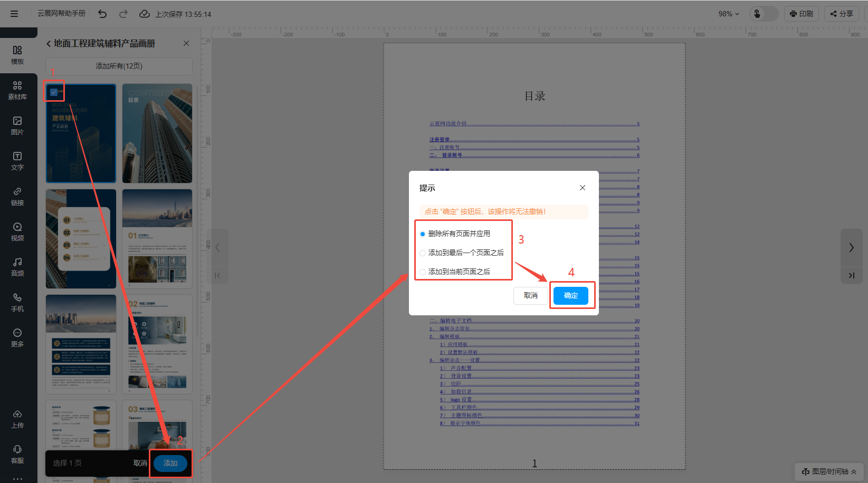Open the 98% zoom level dropdown
This screenshot has width=868, height=483.
coord(729,14)
